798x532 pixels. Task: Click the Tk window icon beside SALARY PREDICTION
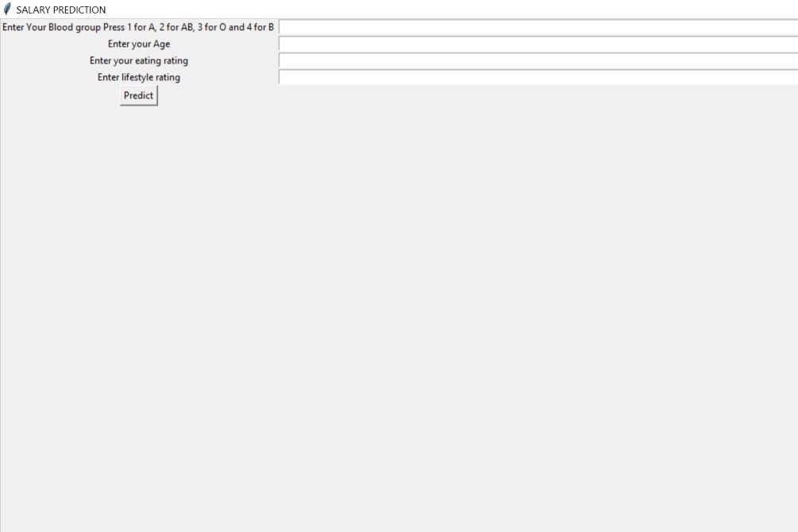[x=7, y=9]
